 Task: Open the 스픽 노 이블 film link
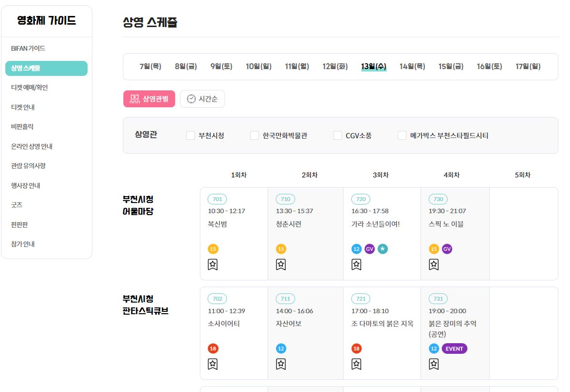446,224
